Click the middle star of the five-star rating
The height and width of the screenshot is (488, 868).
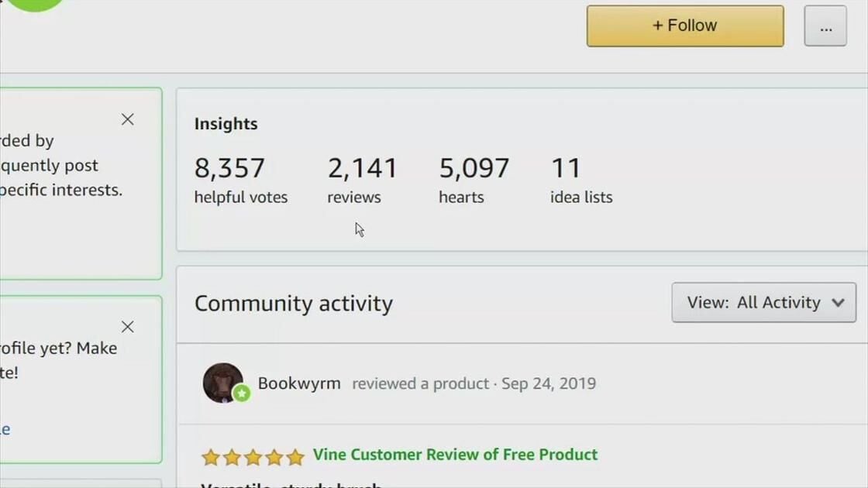point(254,457)
